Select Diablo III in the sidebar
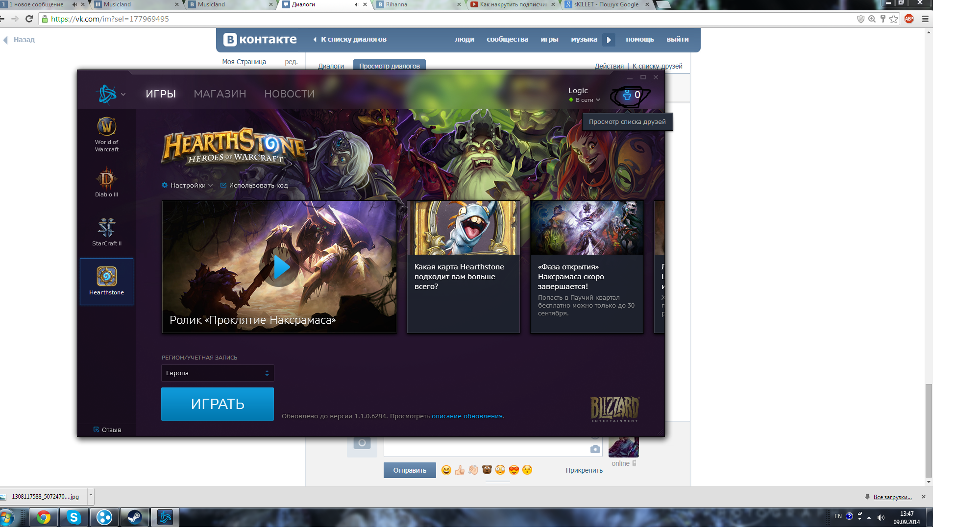This screenshot has width=980, height=529. tap(106, 182)
